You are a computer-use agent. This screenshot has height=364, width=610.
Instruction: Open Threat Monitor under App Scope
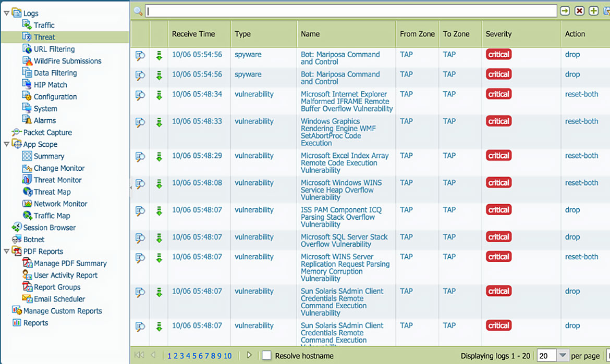pos(57,180)
